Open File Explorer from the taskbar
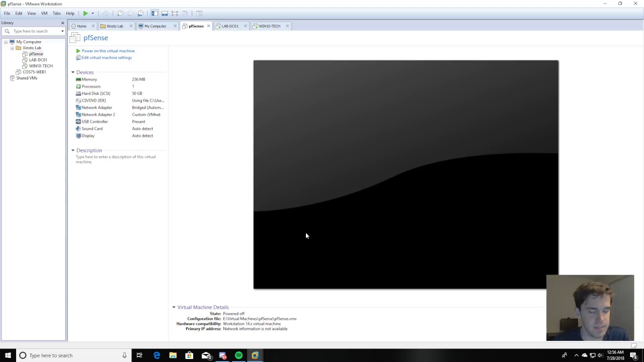644x362 pixels. tap(173, 355)
